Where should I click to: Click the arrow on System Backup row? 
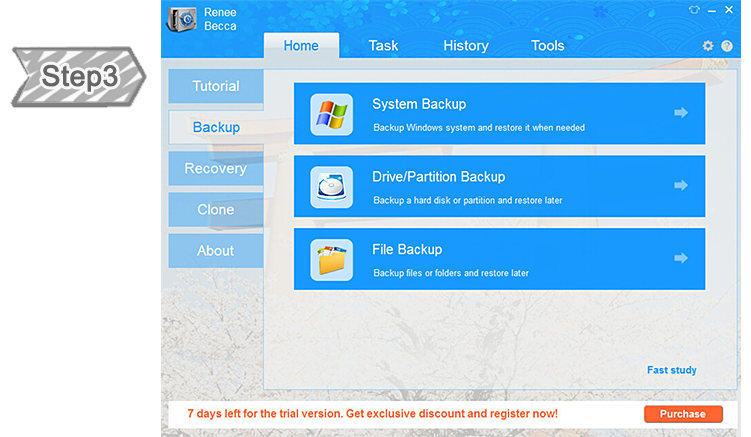click(x=681, y=113)
